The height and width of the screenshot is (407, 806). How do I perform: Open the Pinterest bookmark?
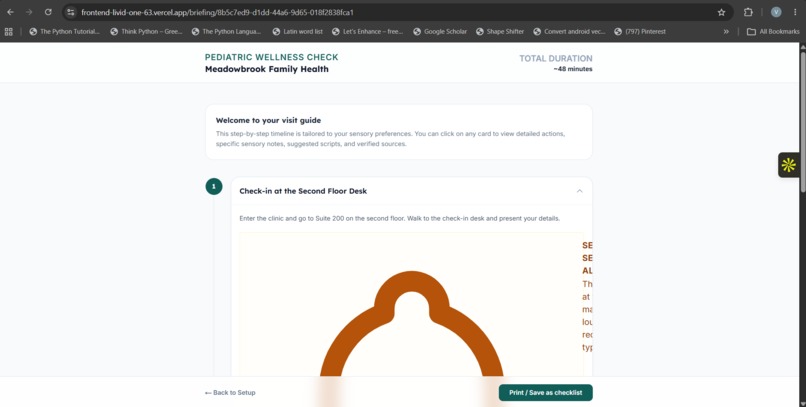(x=640, y=31)
